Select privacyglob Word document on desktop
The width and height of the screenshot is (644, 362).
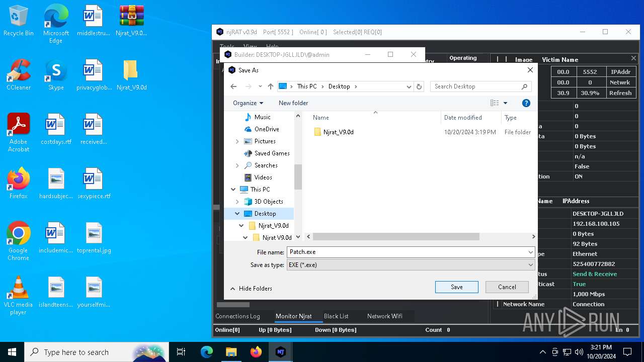[x=94, y=75]
